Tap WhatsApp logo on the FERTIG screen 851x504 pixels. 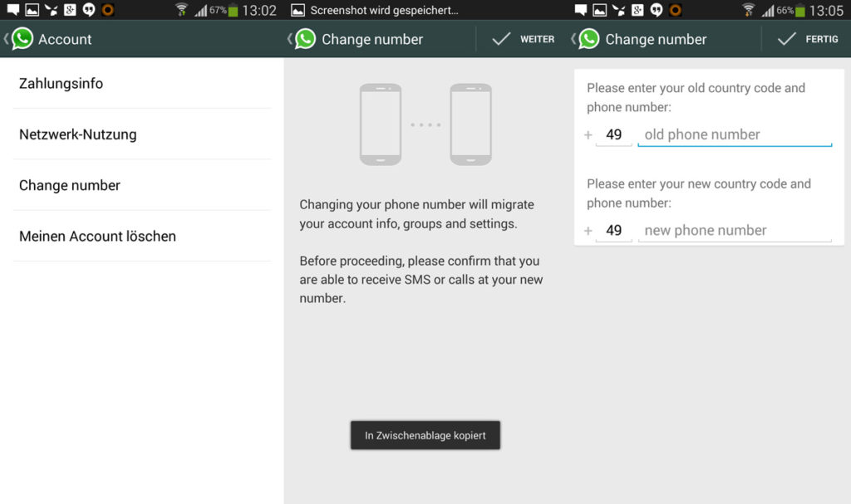pyautogui.click(x=589, y=39)
